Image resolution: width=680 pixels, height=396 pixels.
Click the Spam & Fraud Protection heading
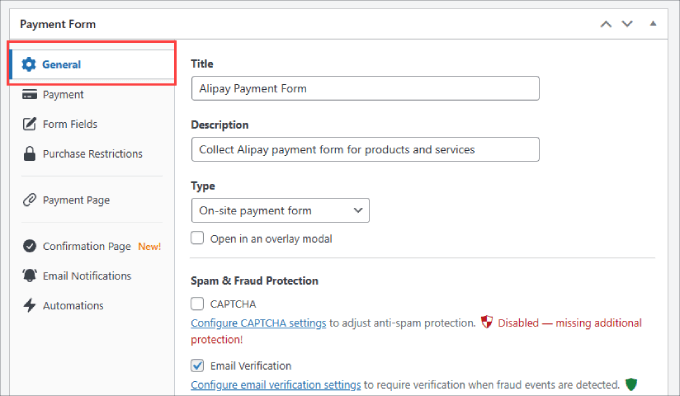255,281
